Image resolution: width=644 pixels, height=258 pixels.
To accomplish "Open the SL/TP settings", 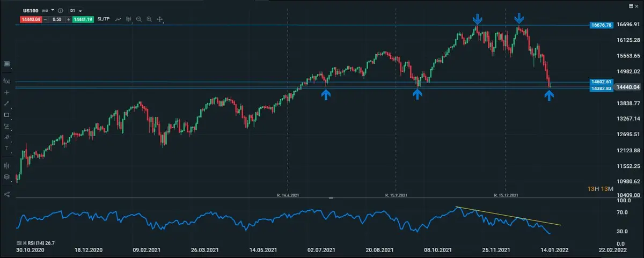I will pyautogui.click(x=105, y=19).
